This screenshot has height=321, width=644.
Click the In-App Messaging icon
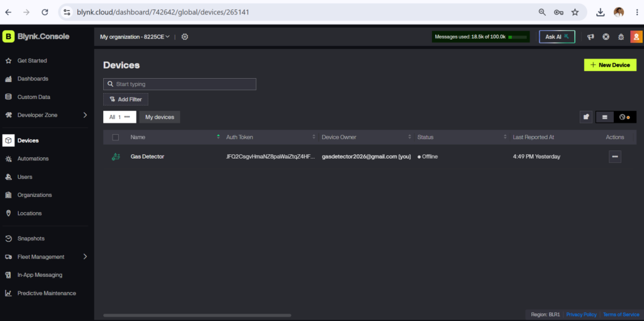[x=8, y=275]
